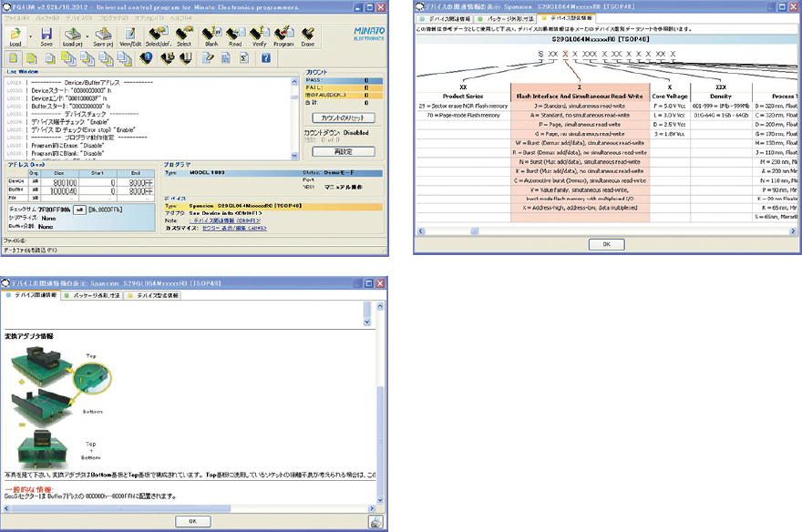Select デバイス関連情報 tab in part-number table window
The width and height of the screenshot is (802, 532).
445,18
